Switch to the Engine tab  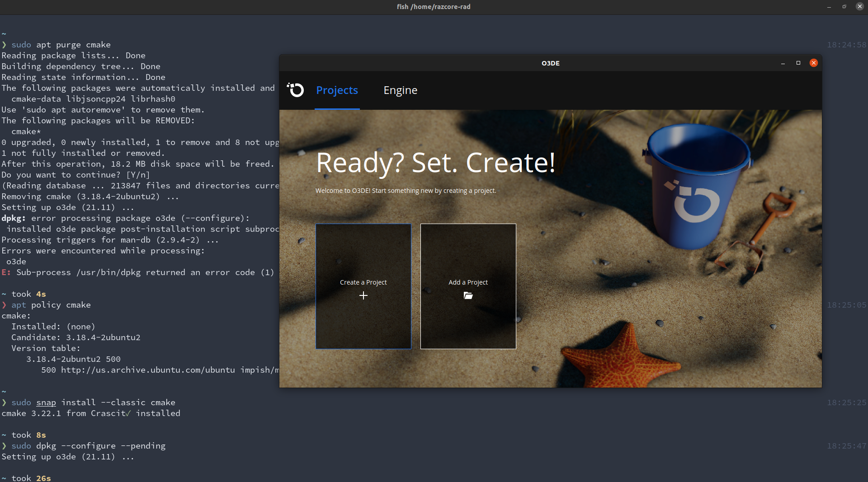400,90
